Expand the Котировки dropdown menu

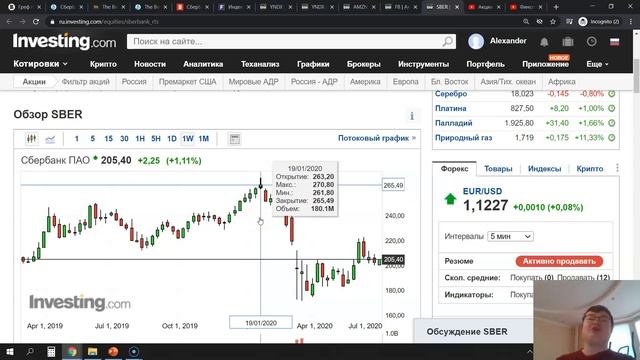click(40, 64)
